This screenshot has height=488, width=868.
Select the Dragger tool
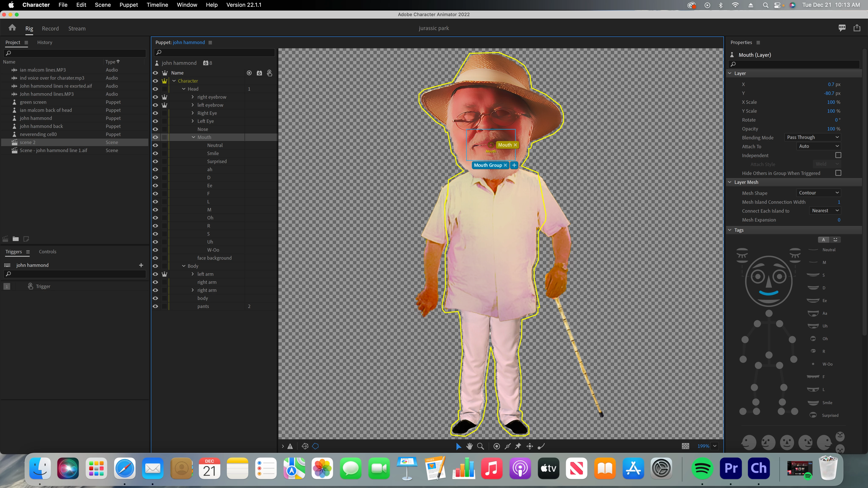pos(530,446)
